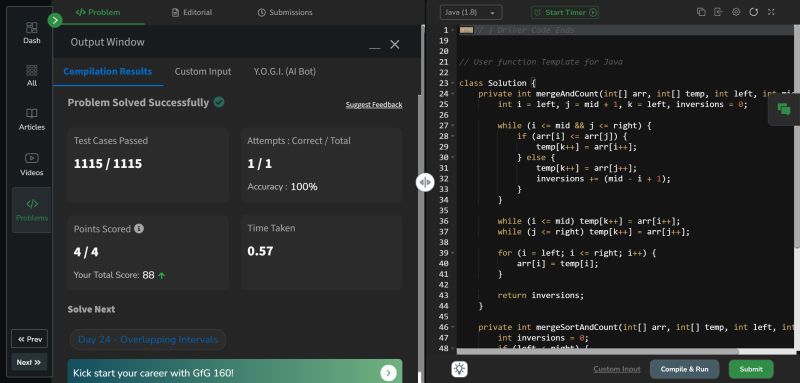Reset code with the refresh icon
Image resolution: width=800 pixels, height=383 pixels.
coord(754,12)
